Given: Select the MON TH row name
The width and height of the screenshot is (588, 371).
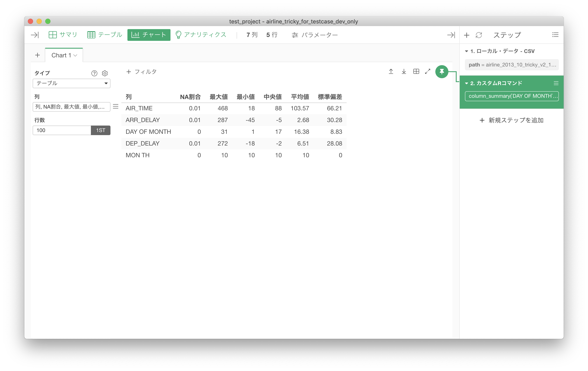Looking at the screenshot, I should coord(137,155).
